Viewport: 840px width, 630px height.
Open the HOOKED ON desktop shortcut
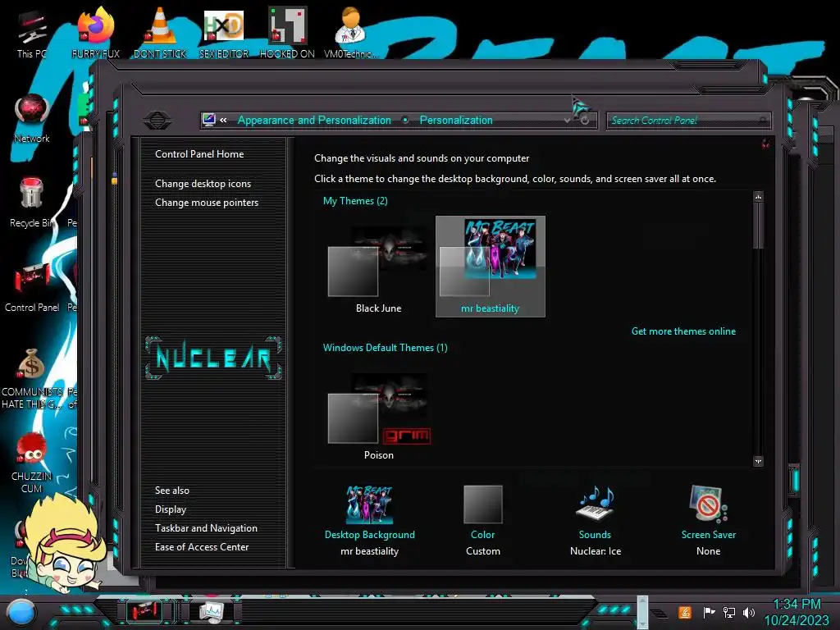(287, 32)
